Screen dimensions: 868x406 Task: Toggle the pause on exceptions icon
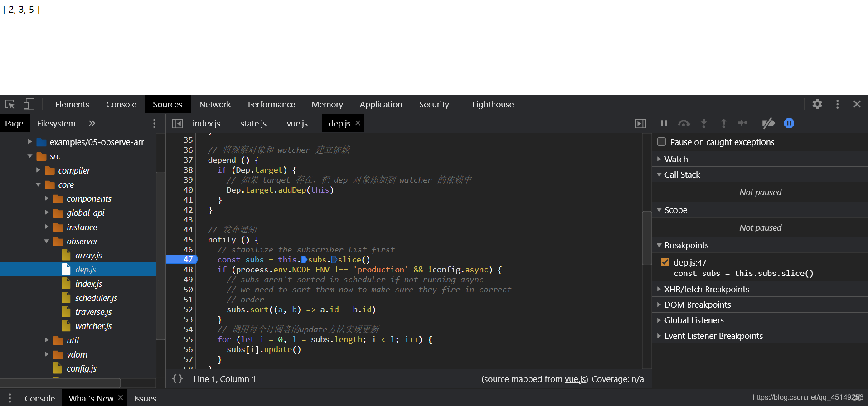(x=789, y=123)
